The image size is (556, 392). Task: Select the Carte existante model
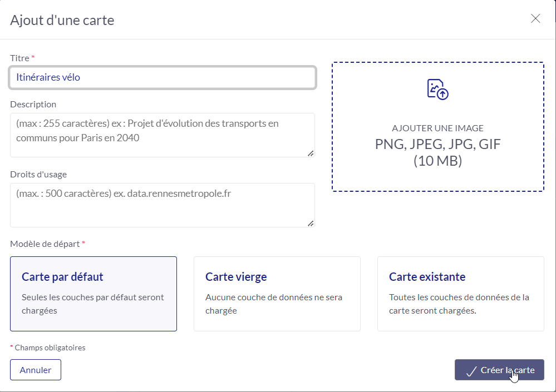coord(461,294)
